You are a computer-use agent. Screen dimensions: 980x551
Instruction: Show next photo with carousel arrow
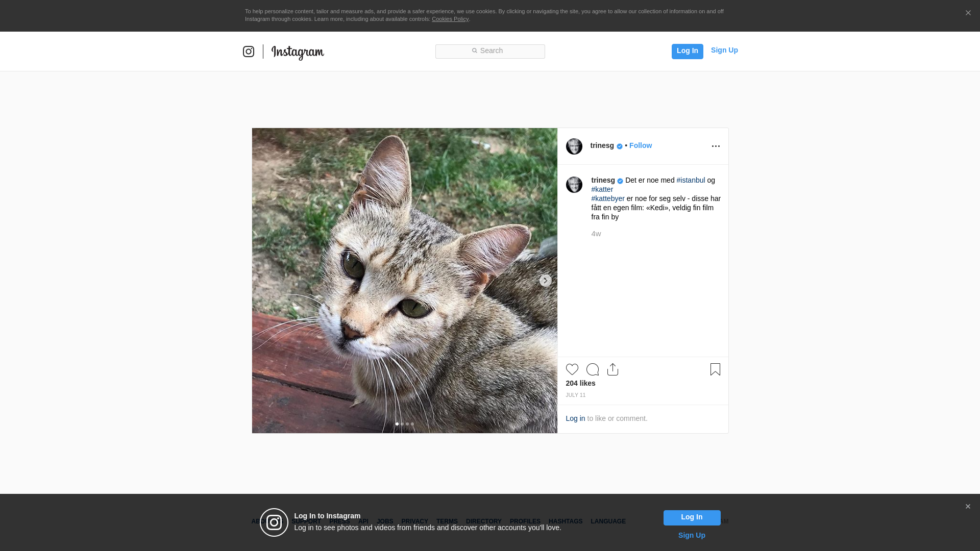coord(545,281)
